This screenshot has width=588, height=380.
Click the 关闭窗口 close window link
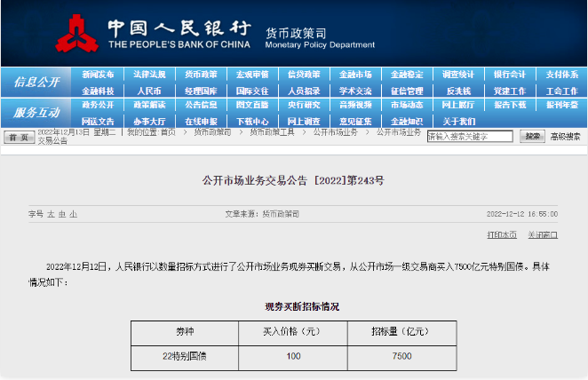(x=543, y=235)
